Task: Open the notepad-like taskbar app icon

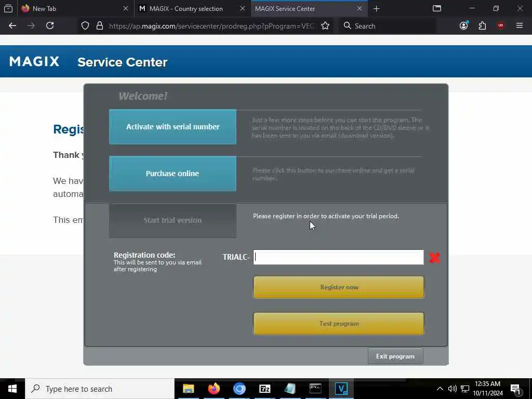Action: point(290,389)
